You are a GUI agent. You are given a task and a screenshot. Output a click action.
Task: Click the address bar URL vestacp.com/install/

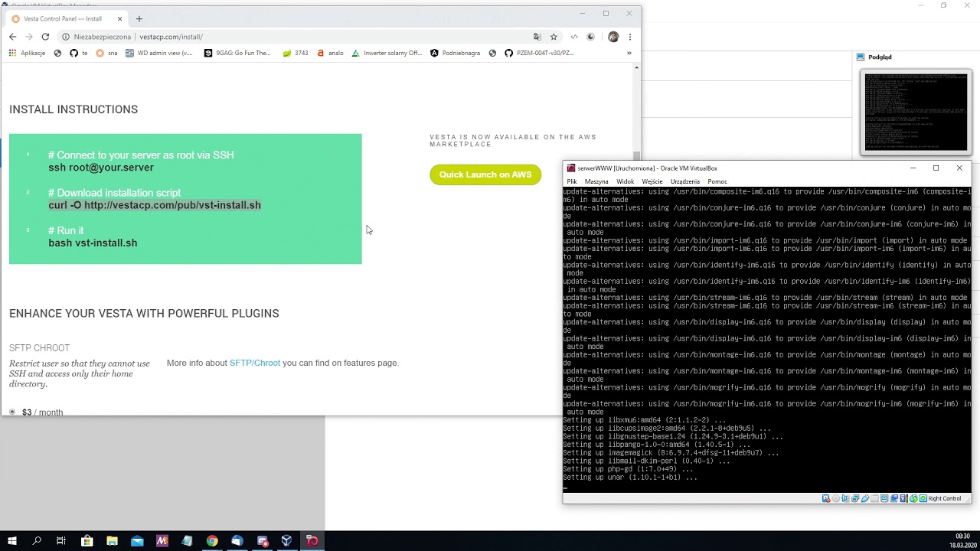point(171,37)
